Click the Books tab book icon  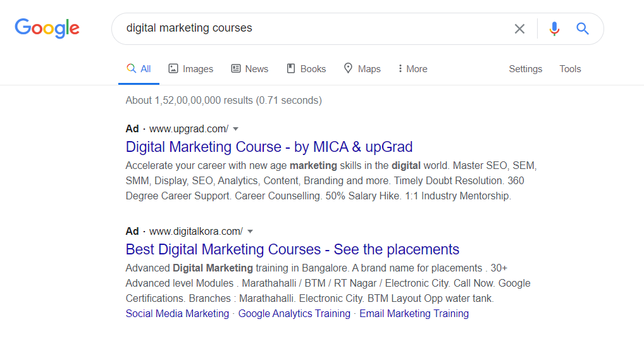291,68
